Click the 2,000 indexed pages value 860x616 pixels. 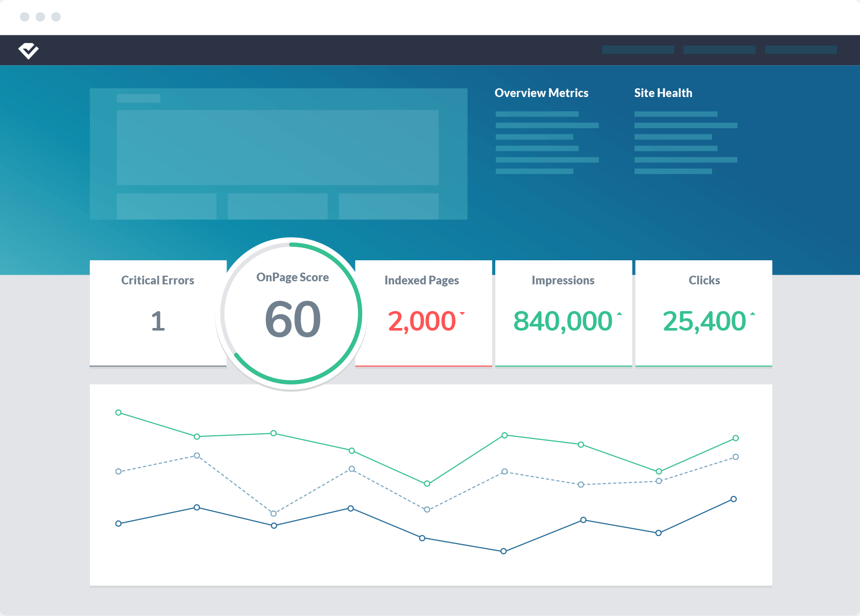pyautogui.click(x=422, y=321)
